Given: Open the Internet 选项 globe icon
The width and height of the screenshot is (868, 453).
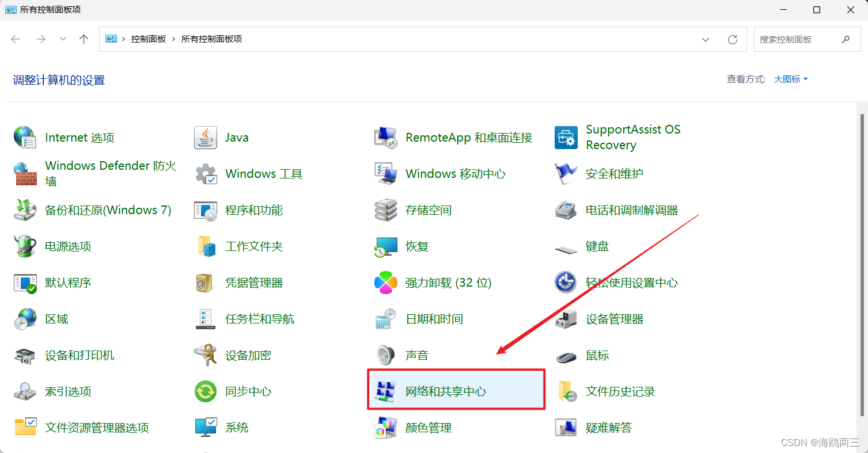Looking at the screenshot, I should tap(25, 138).
